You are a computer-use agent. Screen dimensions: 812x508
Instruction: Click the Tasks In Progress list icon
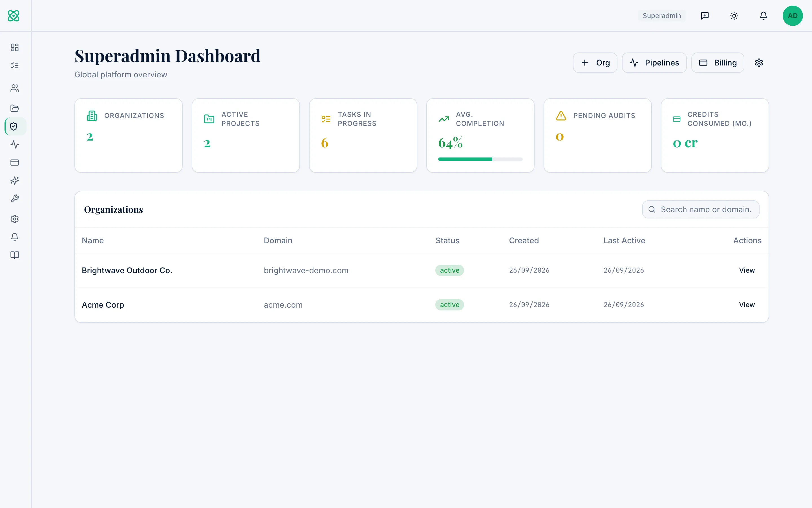[326, 119]
